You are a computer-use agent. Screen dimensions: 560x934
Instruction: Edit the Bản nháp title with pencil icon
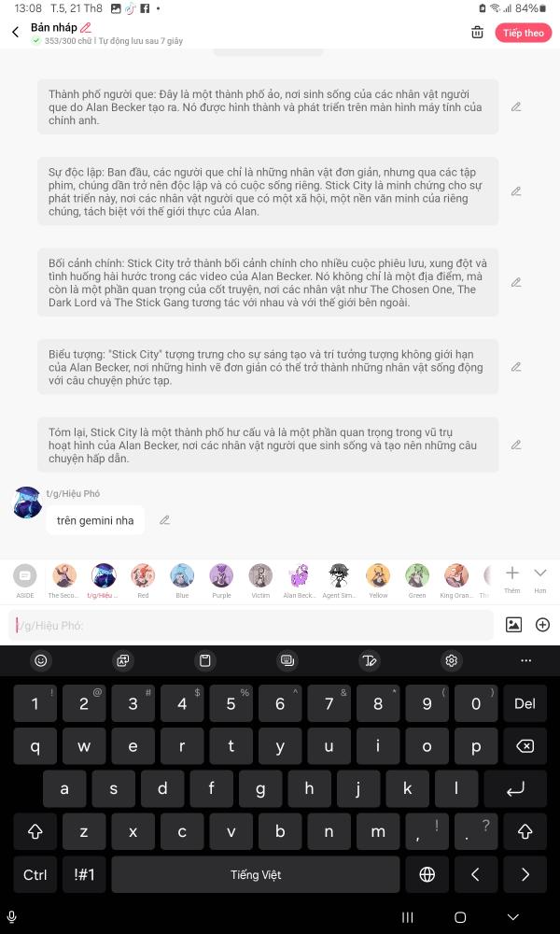tap(86, 27)
